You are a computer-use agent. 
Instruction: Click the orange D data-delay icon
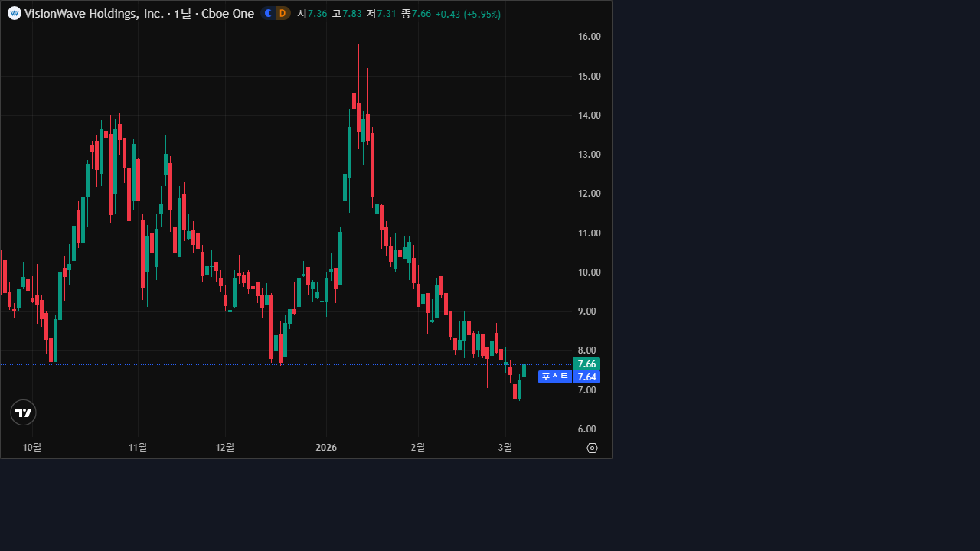pyautogui.click(x=283, y=13)
